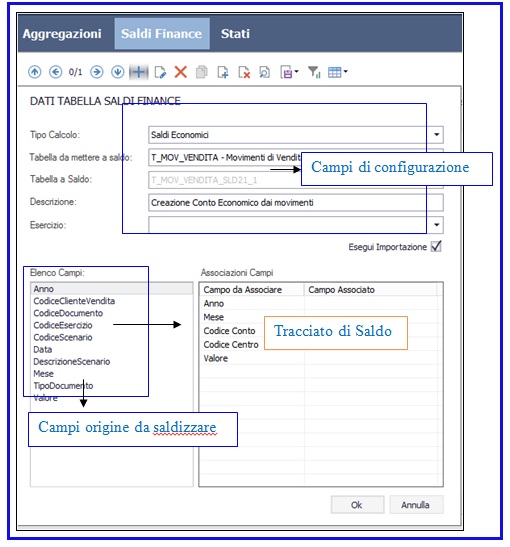
Task: Click the copy record icon
Action: coord(202,72)
